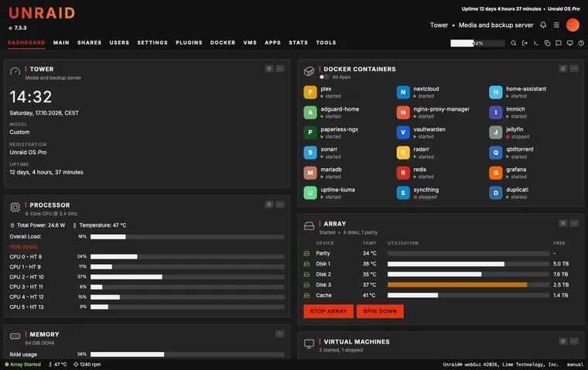The height and width of the screenshot is (370, 588).
Task: Open the file manager copy icon
Action: (x=547, y=43)
